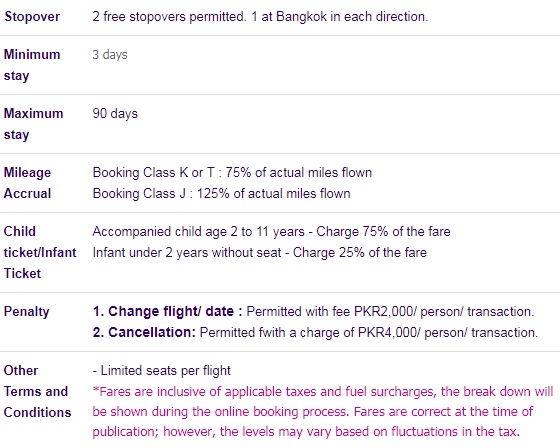Select the 3 days minimum value
The image size is (560, 448).
pos(110,55)
